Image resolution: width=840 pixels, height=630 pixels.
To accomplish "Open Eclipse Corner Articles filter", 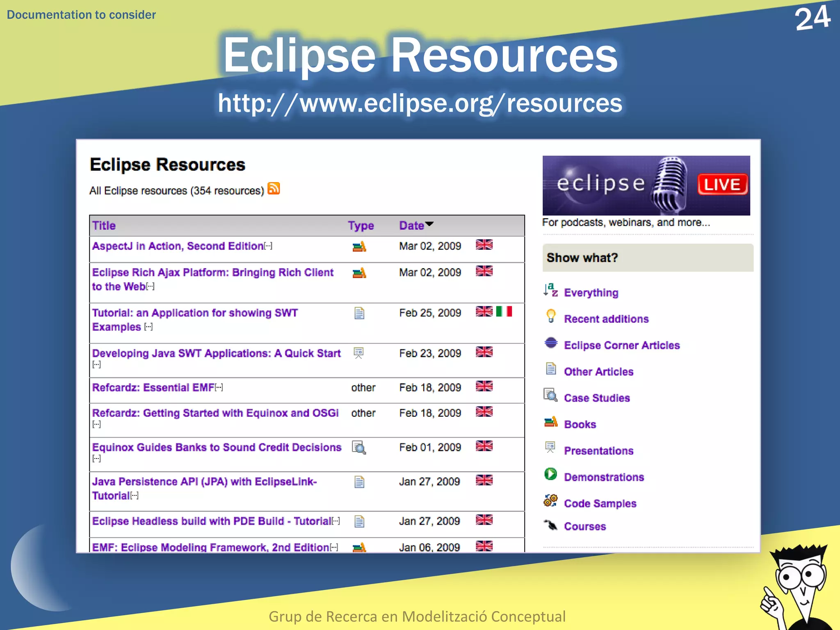I will pyautogui.click(x=622, y=345).
